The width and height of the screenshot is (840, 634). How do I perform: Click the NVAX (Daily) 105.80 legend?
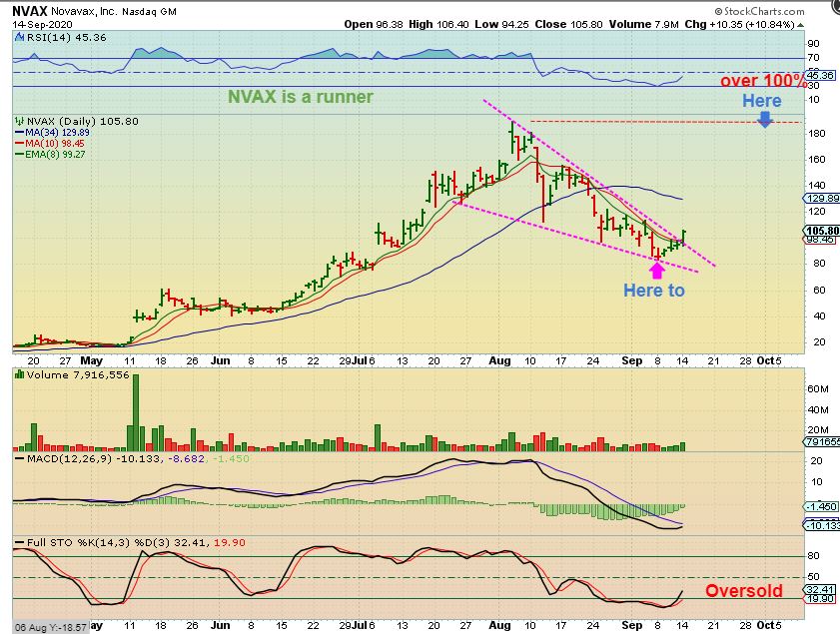(83, 121)
